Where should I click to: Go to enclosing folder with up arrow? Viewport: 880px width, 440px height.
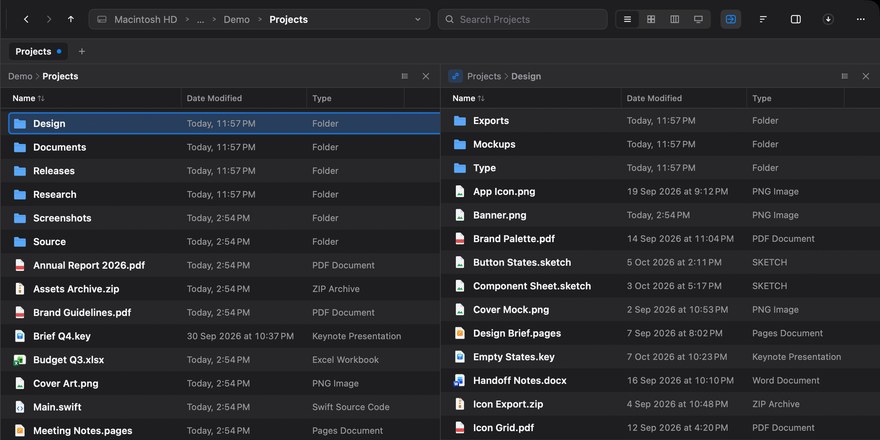click(x=71, y=19)
